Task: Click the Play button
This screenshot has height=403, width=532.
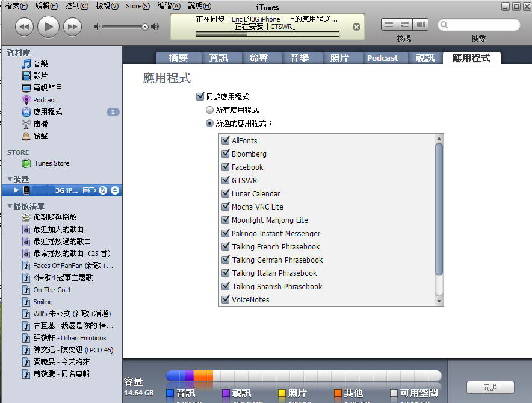Action: click(x=49, y=27)
